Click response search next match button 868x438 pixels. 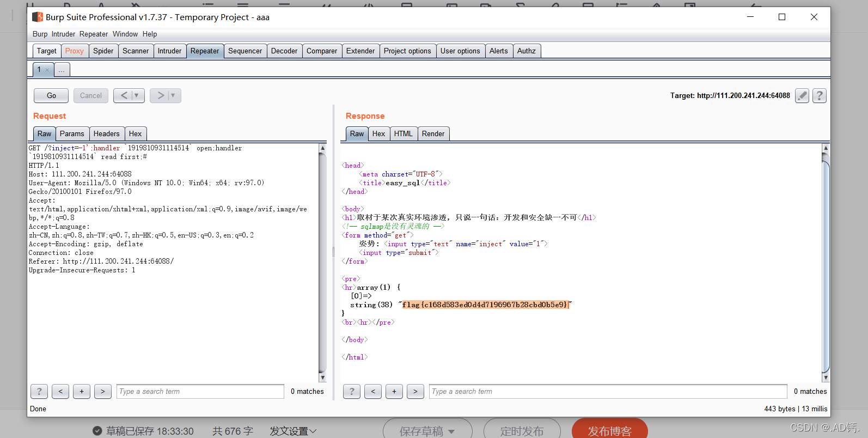tap(415, 391)
